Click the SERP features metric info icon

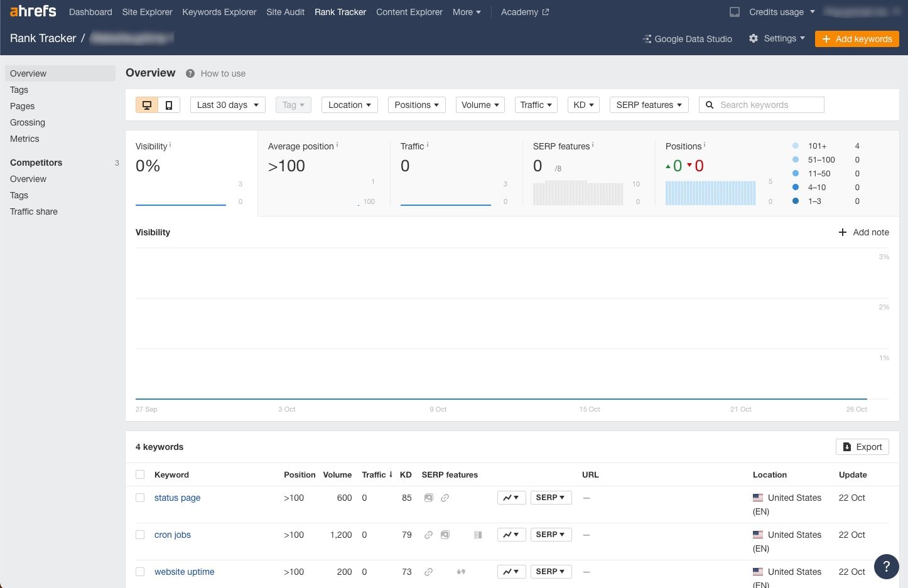pyautogui.click(x=593, y=145)
